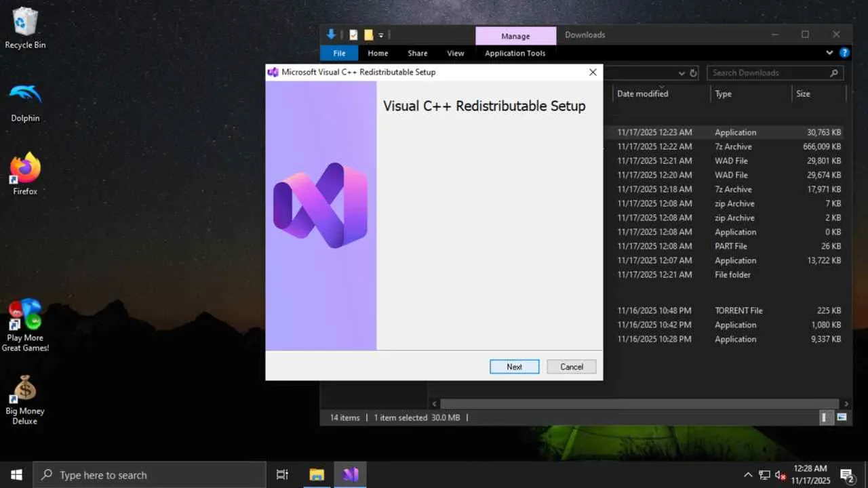
Task: Click the horizontal scrollbar's right arrow
Action: coord(846,403)
